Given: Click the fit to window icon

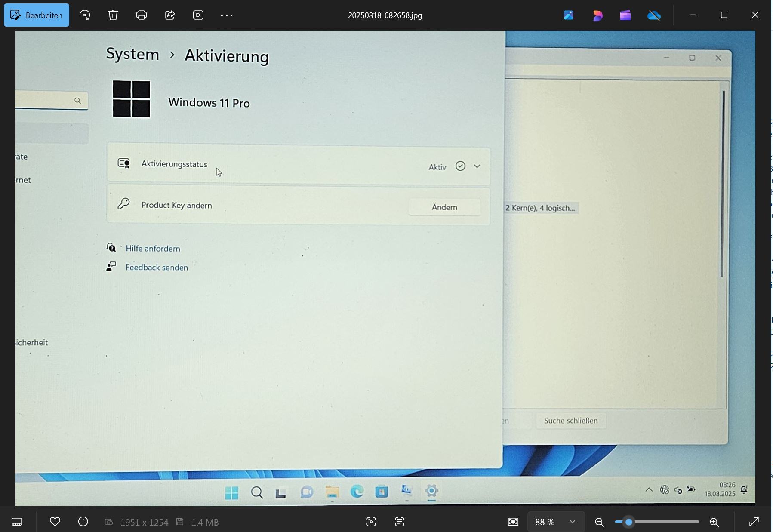Looking at the screenshot, I should point(513,522).
